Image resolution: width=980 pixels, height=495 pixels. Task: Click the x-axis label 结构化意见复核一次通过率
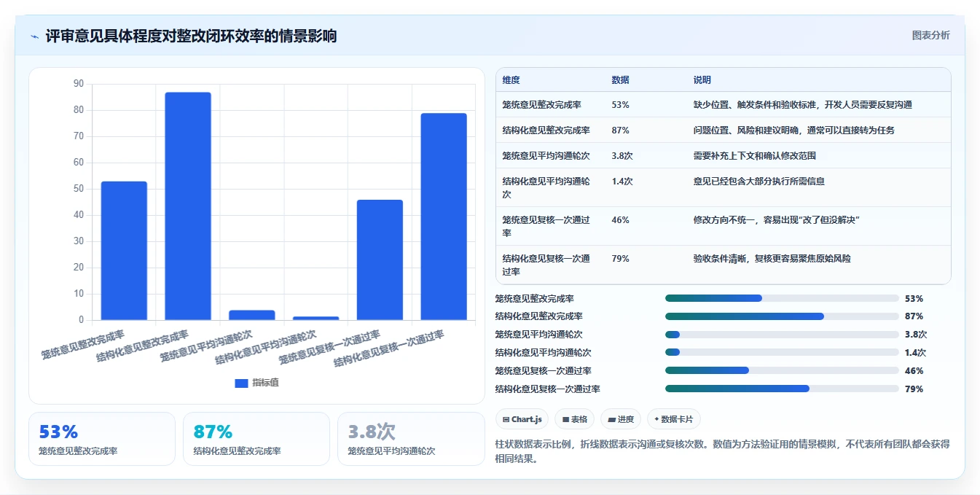pos(390,348)
